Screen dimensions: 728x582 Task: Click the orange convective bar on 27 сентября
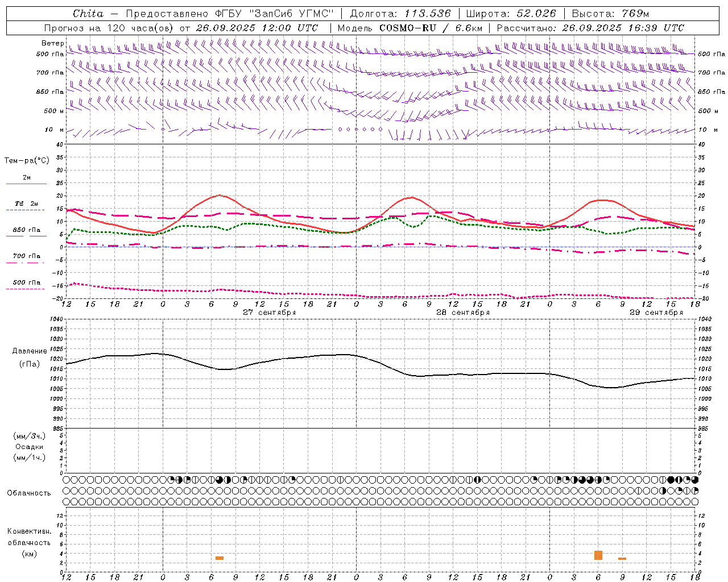pyautogui.click(x=220, y=558)
